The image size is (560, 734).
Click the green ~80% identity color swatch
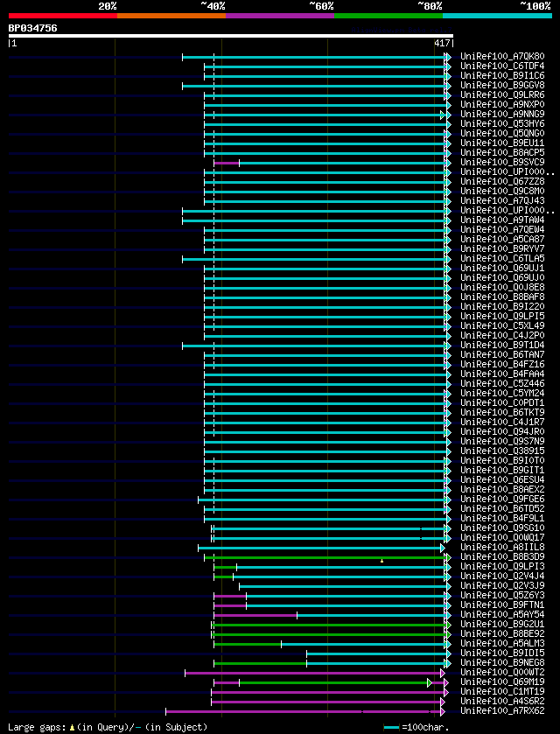pyautogui.click(x=388, y=16)
